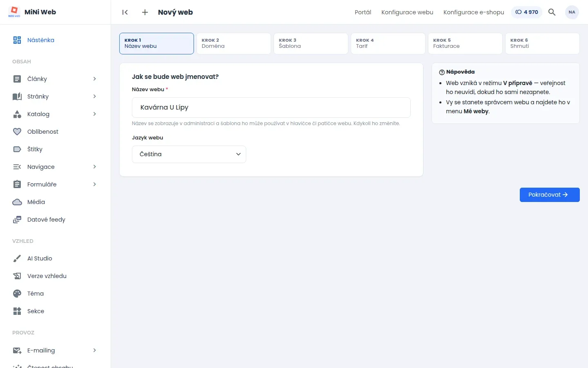
Task: Click the Název webu input field
Action: 271,108
